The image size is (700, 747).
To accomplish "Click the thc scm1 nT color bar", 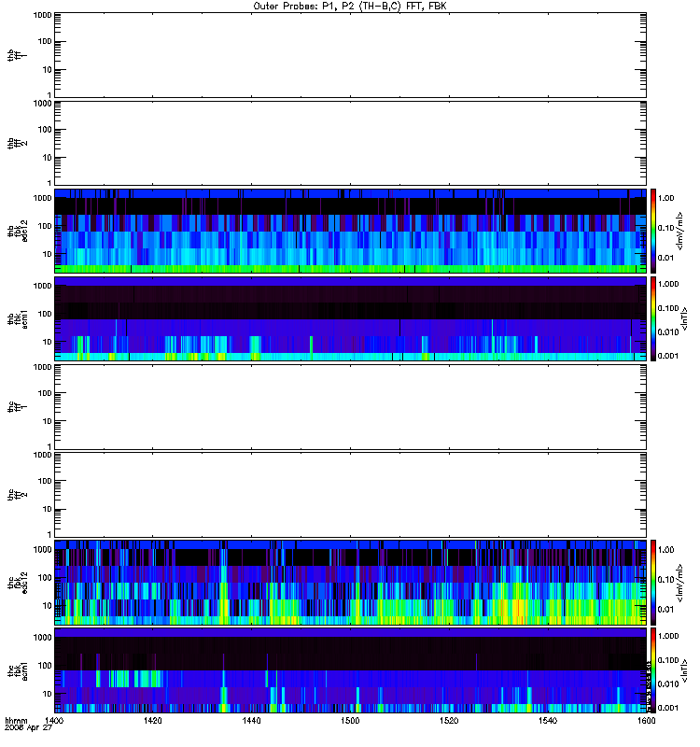I will [x=653, y=670].
